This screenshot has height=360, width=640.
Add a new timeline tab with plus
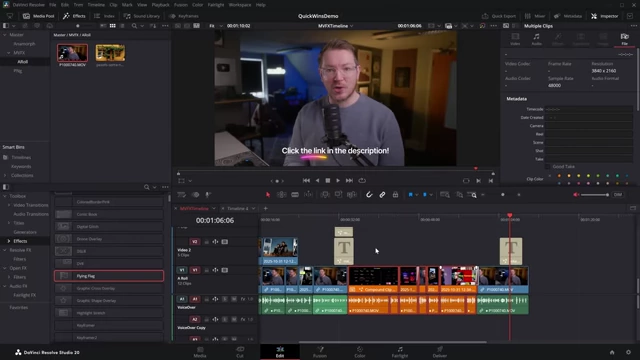click(265, 209)
